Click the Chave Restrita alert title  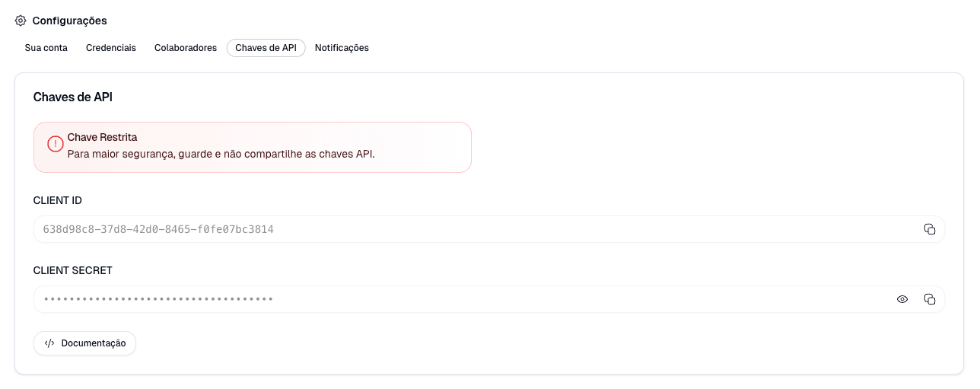(x=103, y=137)
